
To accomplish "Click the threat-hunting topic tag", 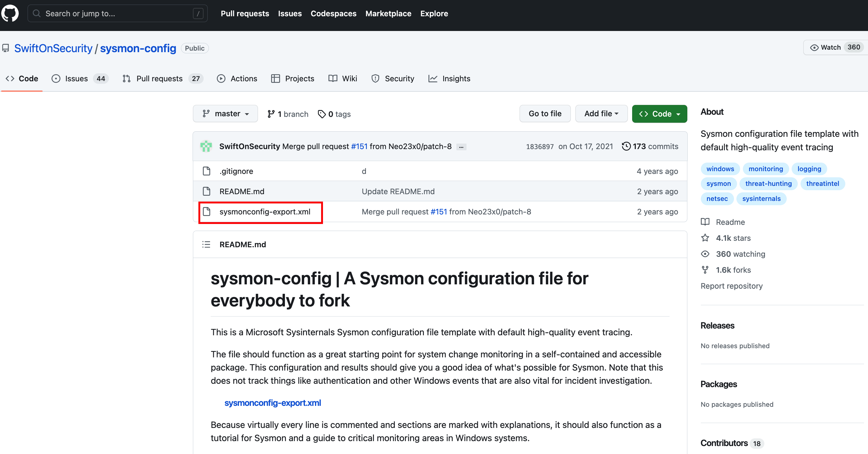I will pos(768,184).
